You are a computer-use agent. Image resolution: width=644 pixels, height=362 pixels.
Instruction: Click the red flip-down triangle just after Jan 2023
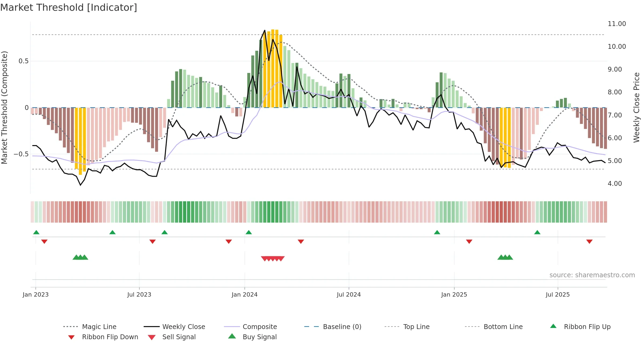click(x=44, y=242)
